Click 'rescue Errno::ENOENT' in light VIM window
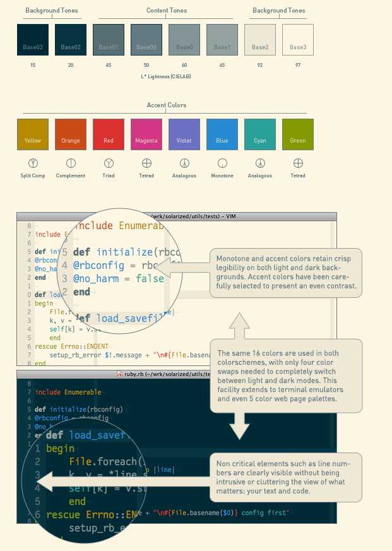Viewport: 392px width, 551px height. (72, 347)
